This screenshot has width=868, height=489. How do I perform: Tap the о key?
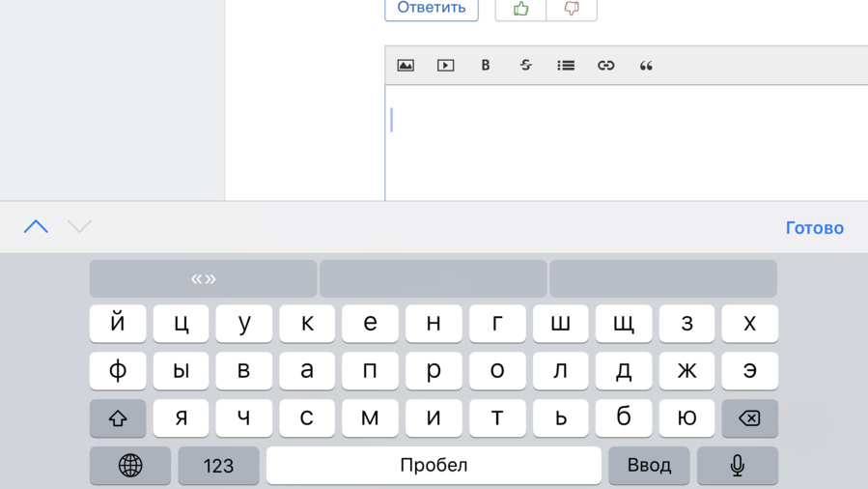(497, 370)
